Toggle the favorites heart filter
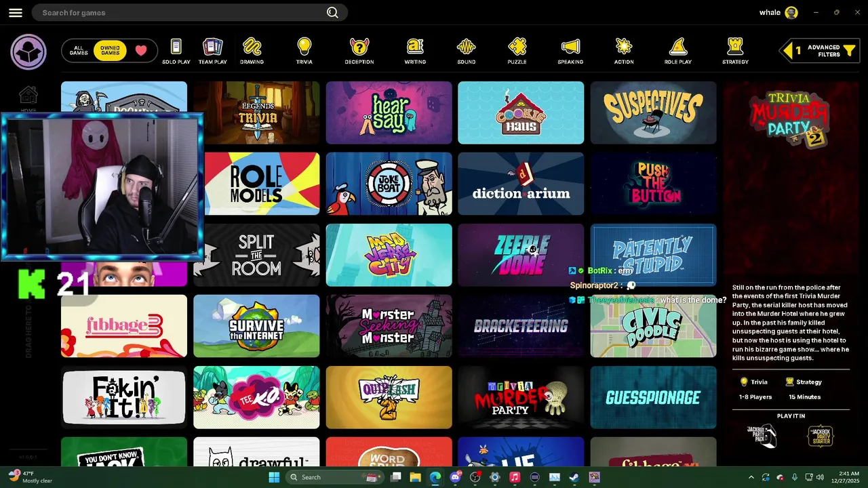Screen dimensions: 868x488 [x=140, y=50]
